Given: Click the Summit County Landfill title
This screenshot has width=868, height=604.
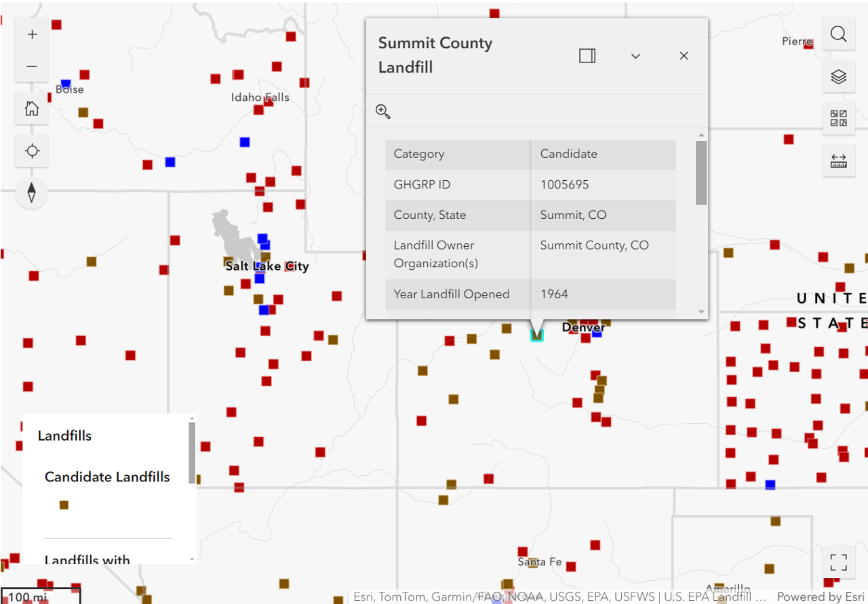Looking at the screenshot, I should 435,54.
